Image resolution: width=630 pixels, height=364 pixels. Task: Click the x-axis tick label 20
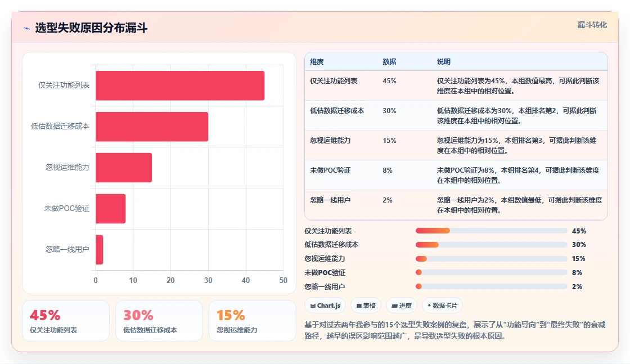click(171, 280)
